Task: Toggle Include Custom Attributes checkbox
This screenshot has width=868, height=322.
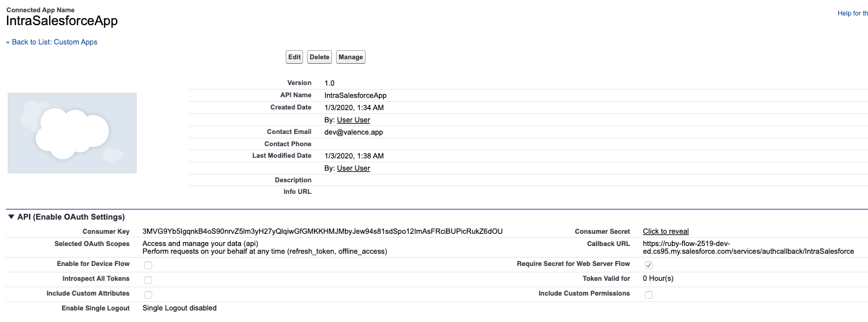Action: point(148,294)
